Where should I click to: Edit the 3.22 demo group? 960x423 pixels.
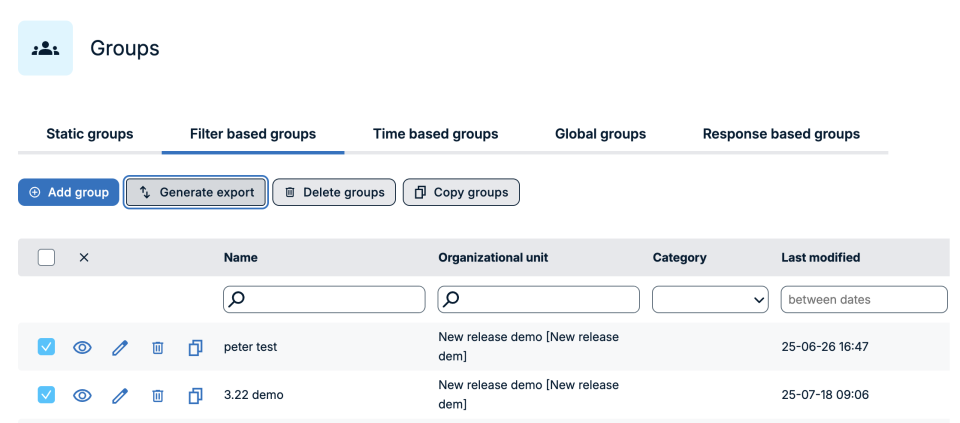tap(120, 395)
